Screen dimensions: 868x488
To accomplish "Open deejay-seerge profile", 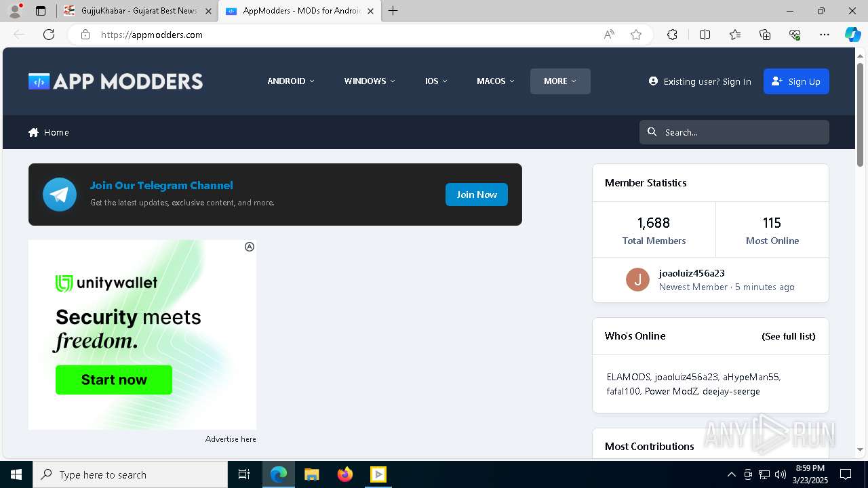I will pyautogui.click(x=731, y=391).
